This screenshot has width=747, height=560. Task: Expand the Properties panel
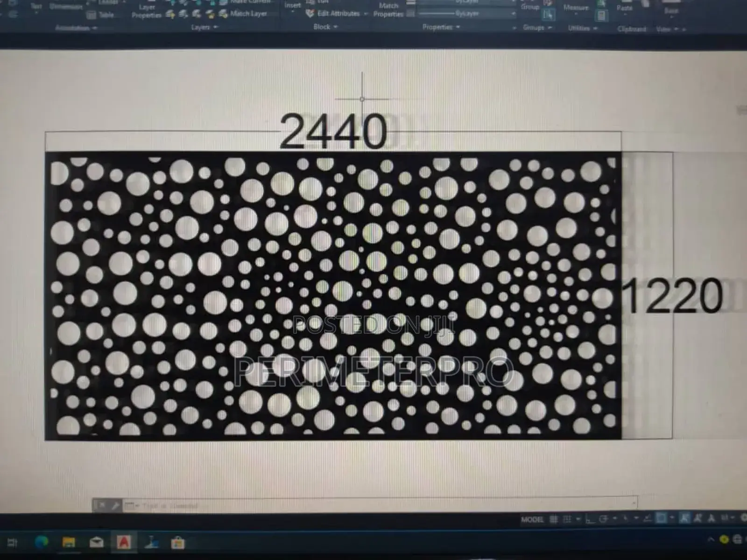pyautogui.click(x=441, y=28)
